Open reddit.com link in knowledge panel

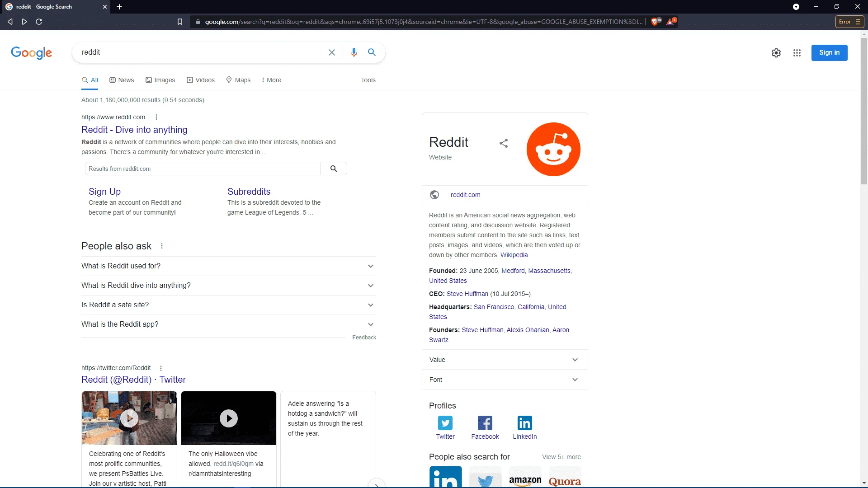[466, 195]
